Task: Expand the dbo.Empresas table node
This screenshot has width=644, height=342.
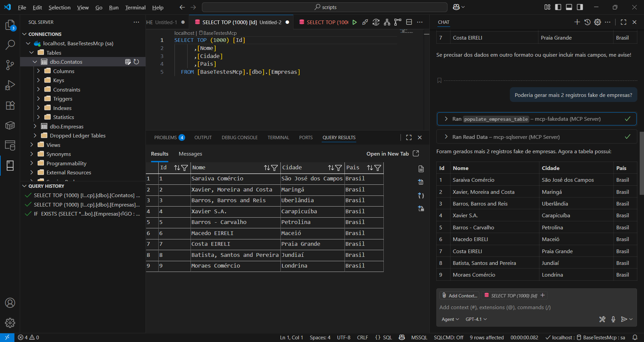Action: point(35,126)
